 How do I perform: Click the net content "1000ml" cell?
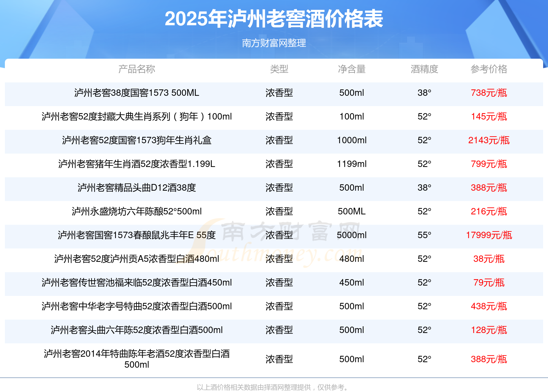click(352, 140)
